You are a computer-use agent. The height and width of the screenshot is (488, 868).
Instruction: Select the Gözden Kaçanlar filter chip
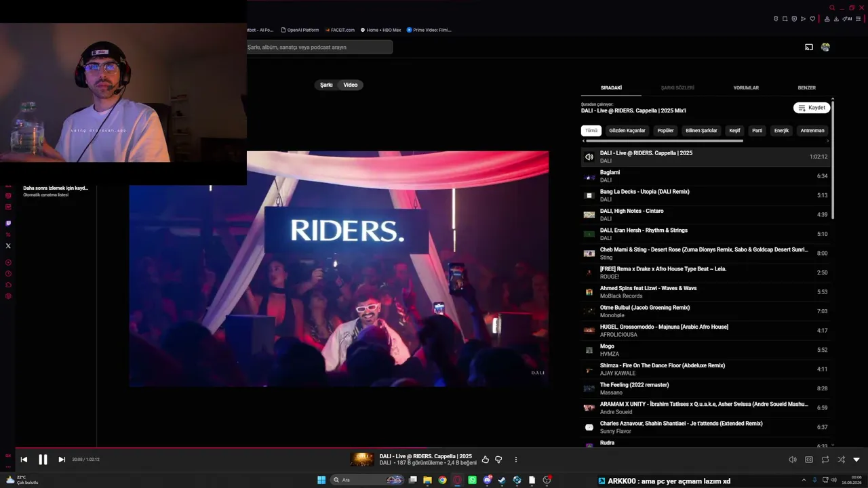click(627, 131)
